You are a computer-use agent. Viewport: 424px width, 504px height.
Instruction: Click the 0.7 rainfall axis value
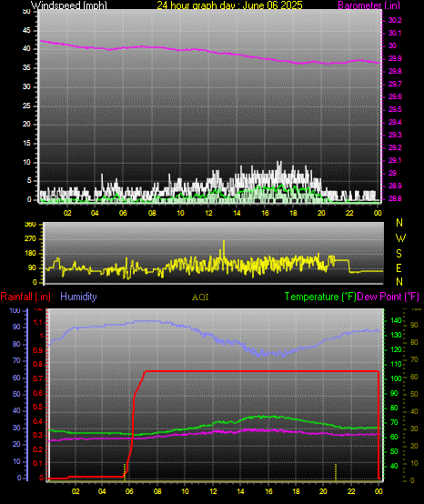pos(38,379)
